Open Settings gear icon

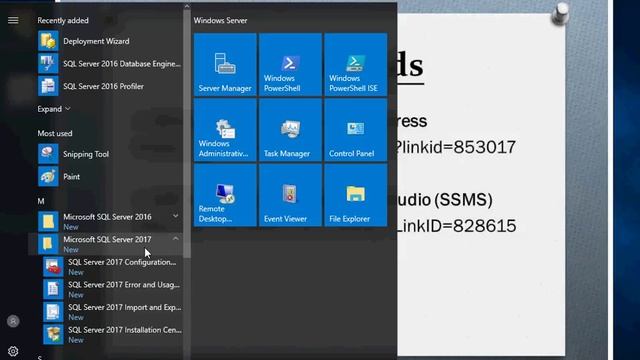[x=13, y=351]
